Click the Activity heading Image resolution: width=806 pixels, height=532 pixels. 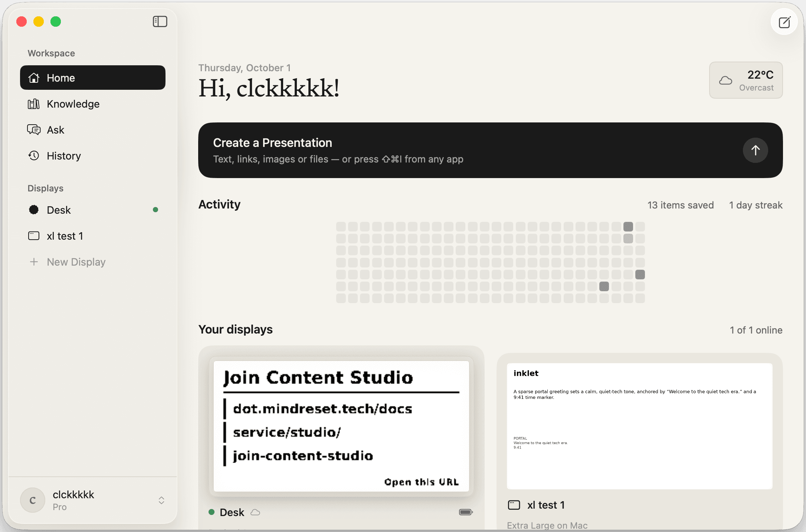[x=219, y=204]
